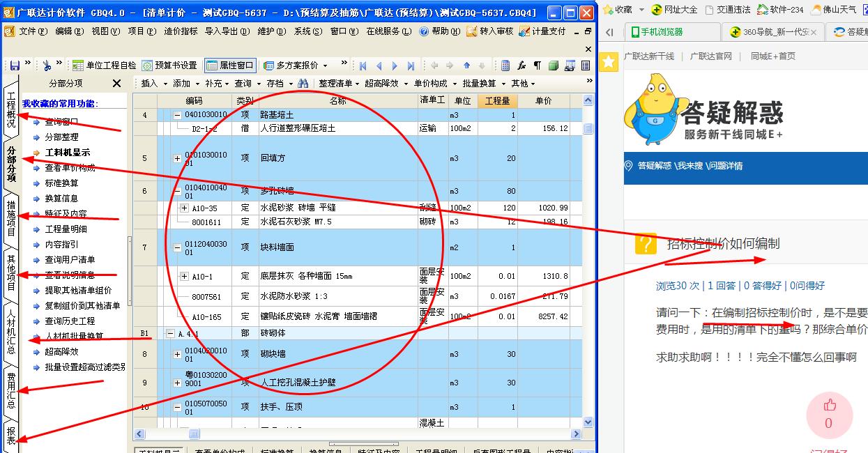The width and height of the screenshot is (868, 453).
Task: Select 分部整理 in common functions
Action: 61,137
